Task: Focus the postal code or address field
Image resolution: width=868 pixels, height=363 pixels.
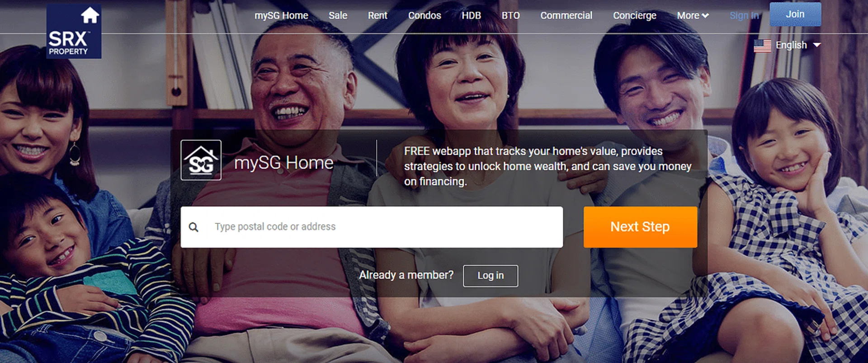Action: point(372,227)
